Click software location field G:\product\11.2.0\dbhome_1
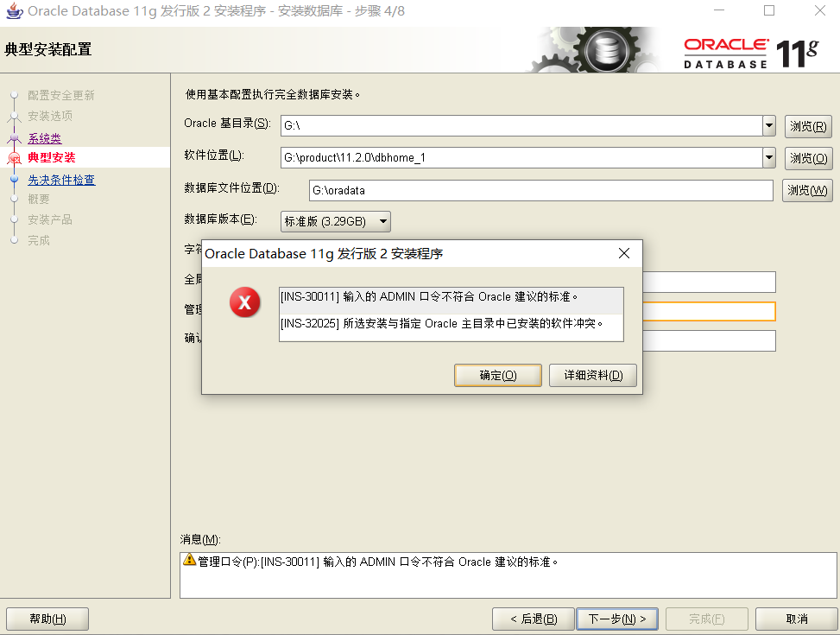The height and width of the screenshot is (635, 840). 521,158
